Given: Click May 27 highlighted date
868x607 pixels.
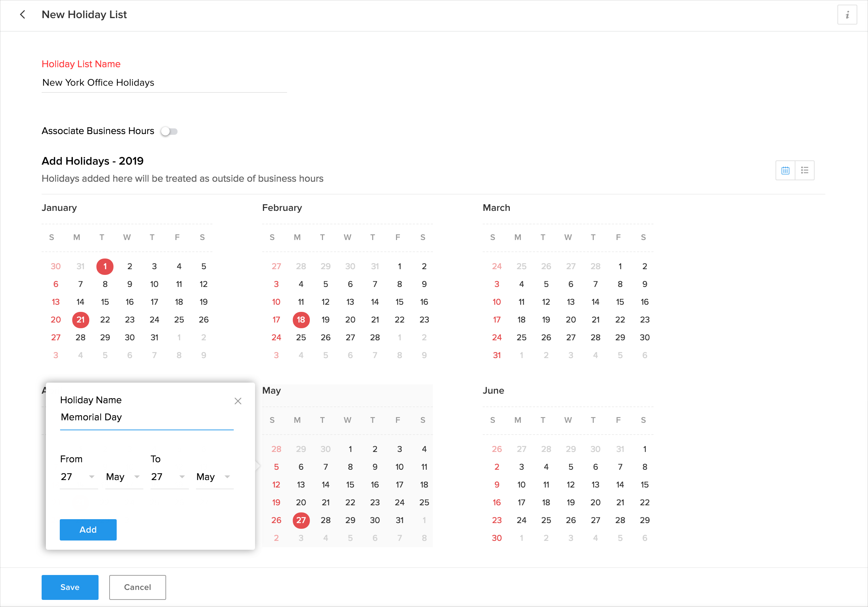Looking at the screenshot, I should (301, 520).
